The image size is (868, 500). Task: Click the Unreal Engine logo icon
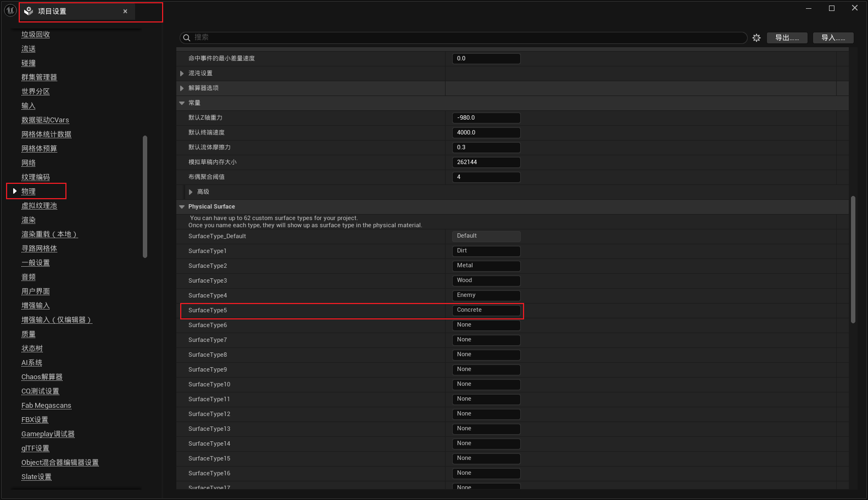pyautogui.click(x=10, y=10)
